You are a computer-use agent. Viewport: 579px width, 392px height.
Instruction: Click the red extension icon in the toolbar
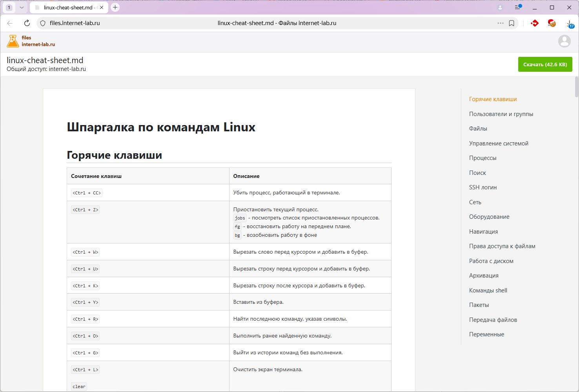[534, 23]
